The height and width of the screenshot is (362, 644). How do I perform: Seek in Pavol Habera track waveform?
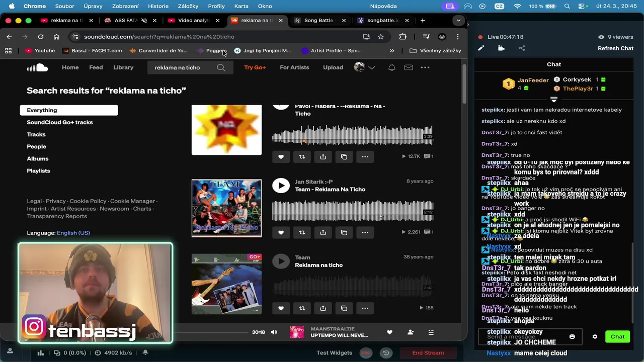[x=352, y=135]
